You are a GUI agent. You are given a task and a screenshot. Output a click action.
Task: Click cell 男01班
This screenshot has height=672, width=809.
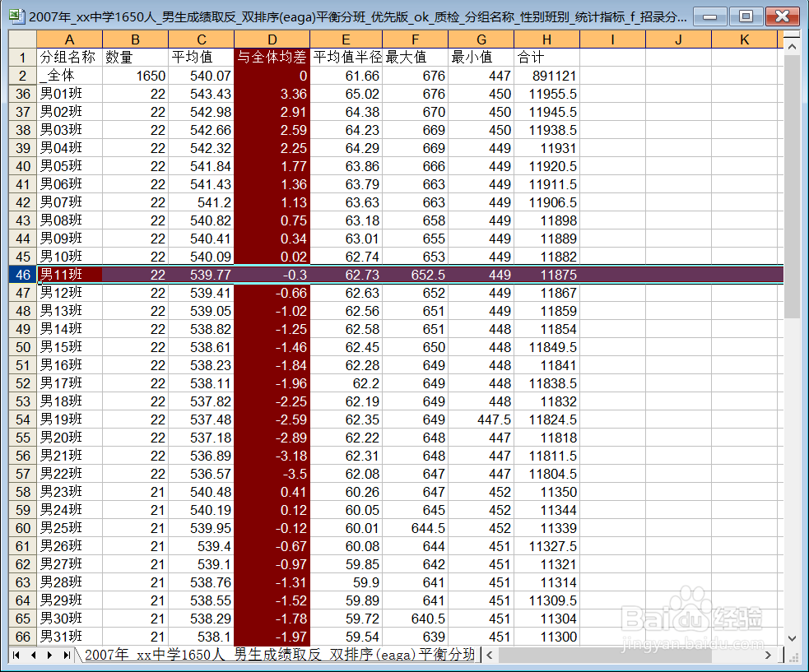[69, 94]
